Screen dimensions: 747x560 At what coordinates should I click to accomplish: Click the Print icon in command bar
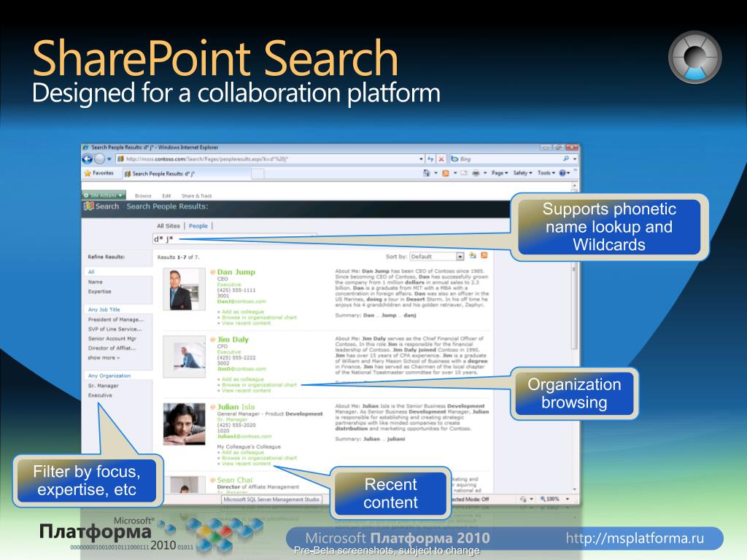(x=476, y=174)
